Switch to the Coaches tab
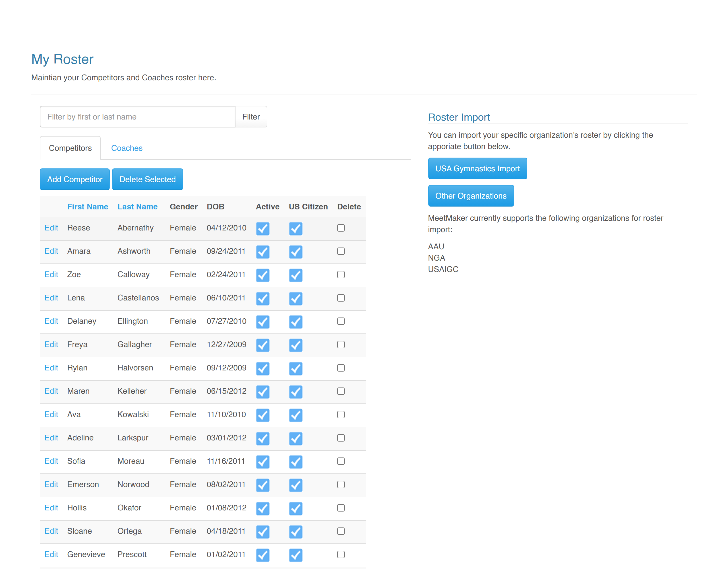This screenshot has width=728, height=569. [x=127, y=148]
